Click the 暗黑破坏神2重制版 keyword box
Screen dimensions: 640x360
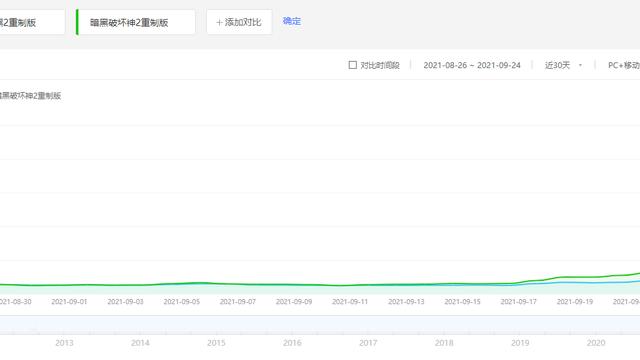136,22
